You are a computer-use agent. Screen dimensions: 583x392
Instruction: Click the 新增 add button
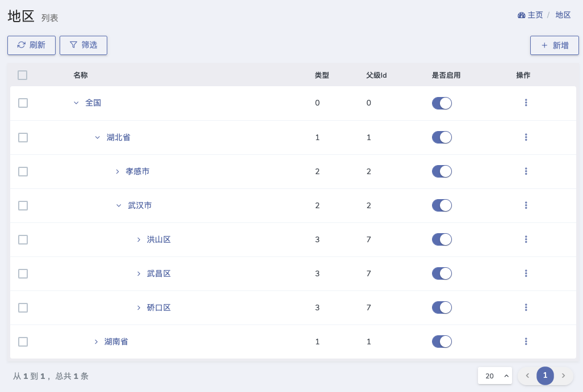click(555, 45)
